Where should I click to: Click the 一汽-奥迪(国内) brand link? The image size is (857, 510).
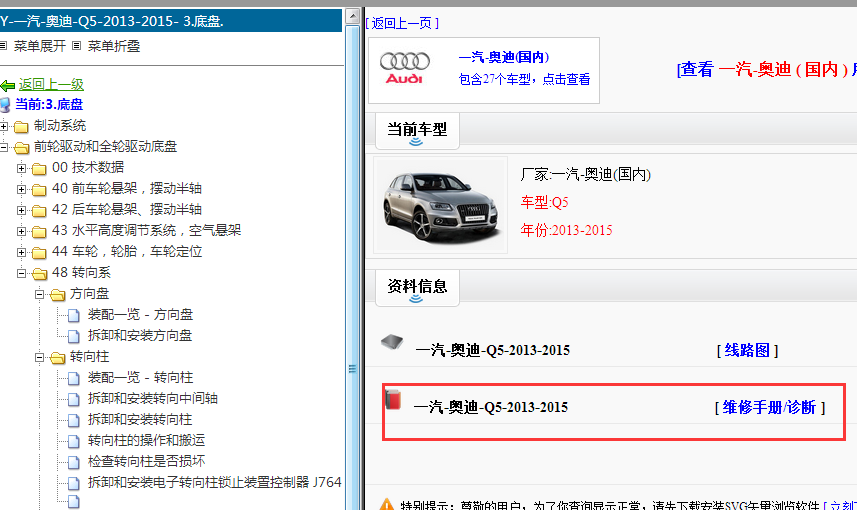coord(503,57)
